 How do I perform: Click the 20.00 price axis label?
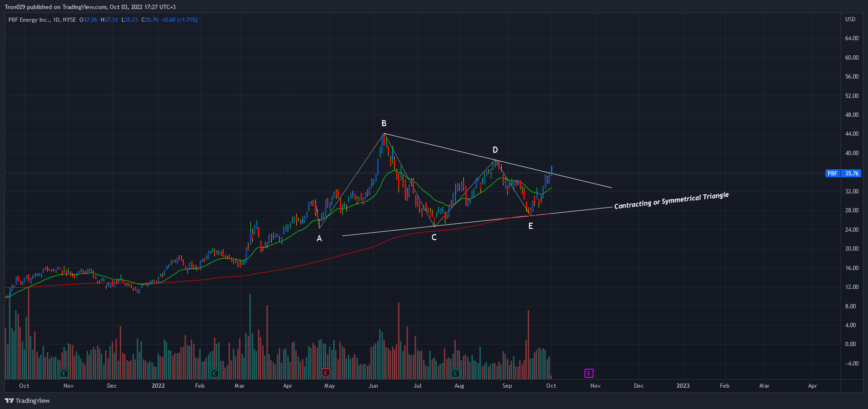[852, 249]
